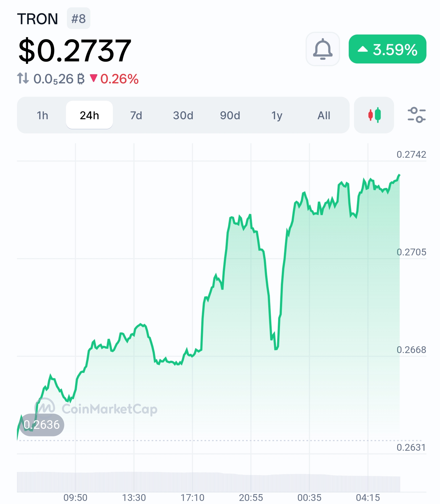440x504 pixels.
Task: Select the 24h time range
Action: point(89,115)
